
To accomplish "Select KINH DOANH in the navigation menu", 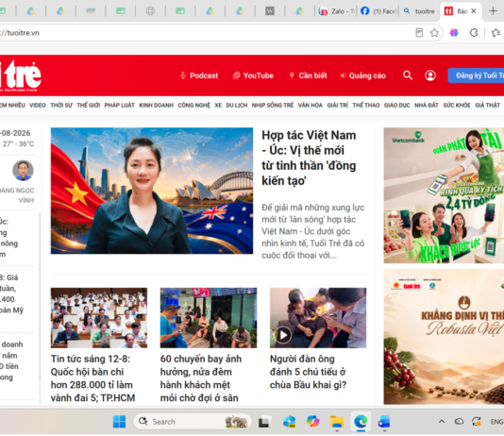I will [x=157, y=105].
